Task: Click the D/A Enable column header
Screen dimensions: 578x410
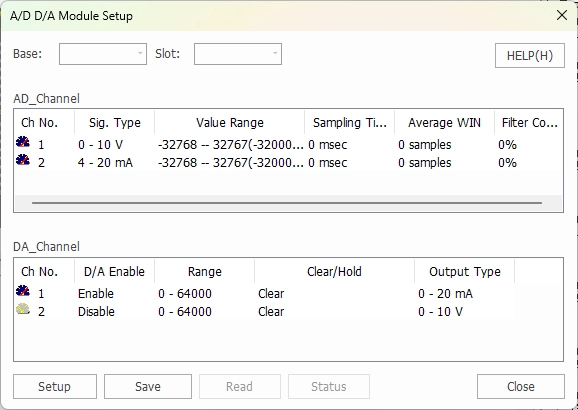Action: [x=115, y=271]
